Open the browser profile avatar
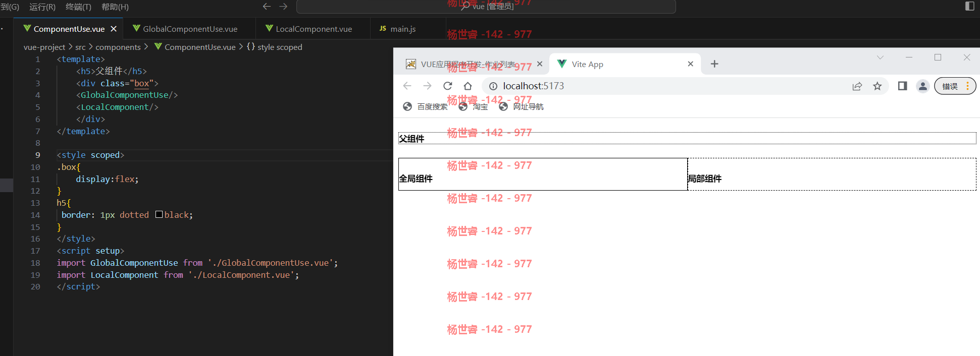 923,86
